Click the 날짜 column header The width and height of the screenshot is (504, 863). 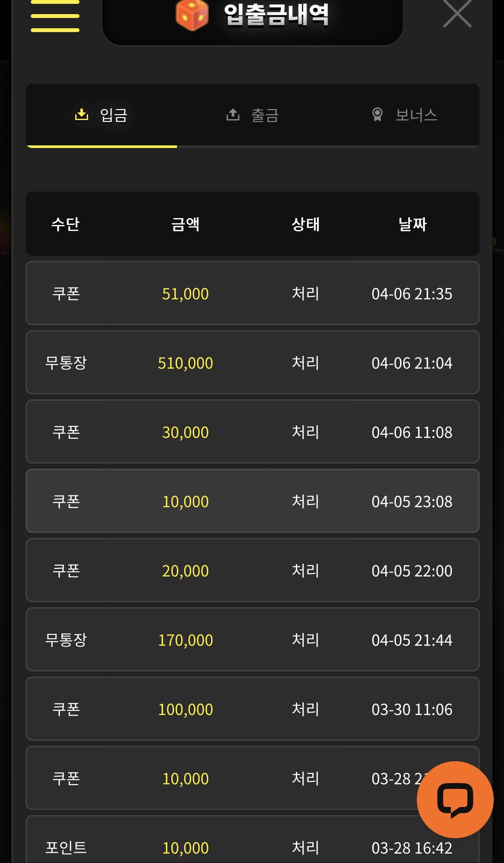(x=412, y=224)
